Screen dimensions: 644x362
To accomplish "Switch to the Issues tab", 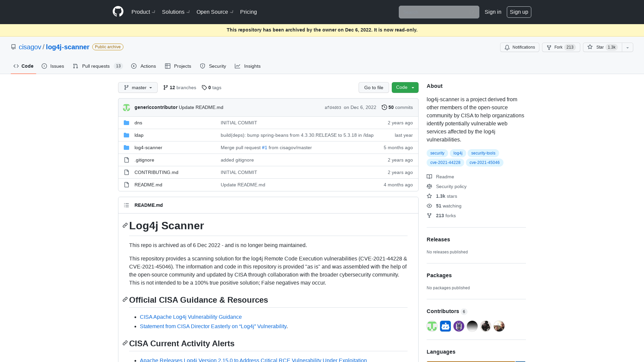I will (x=53, y=66).
